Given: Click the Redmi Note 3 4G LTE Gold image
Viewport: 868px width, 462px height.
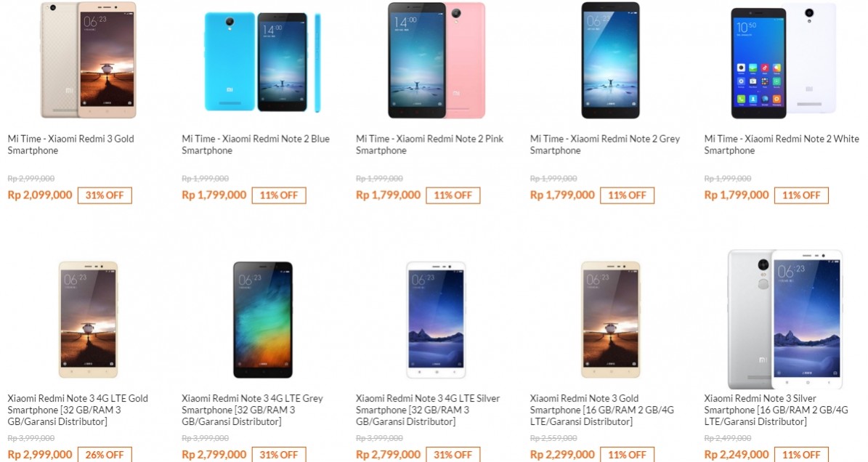Looking at the screenshot, I should point(89,320).
